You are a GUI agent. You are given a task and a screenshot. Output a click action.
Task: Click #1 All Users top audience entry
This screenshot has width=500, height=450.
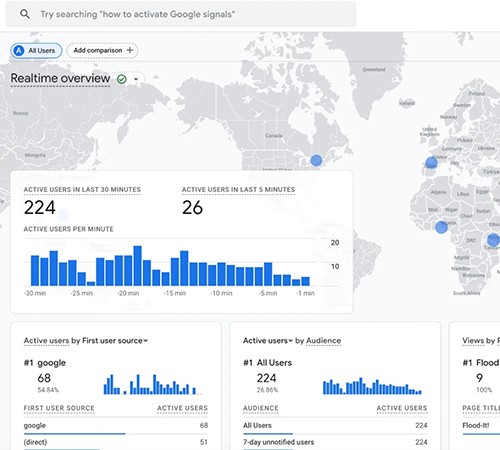point(268,363)
